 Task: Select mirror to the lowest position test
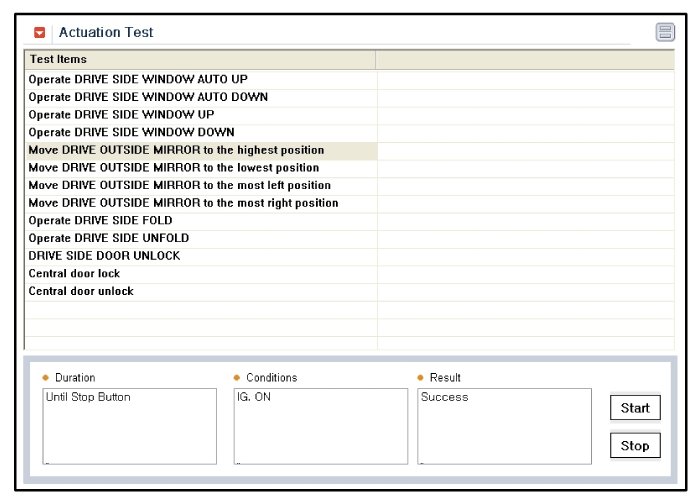point(174,168)
